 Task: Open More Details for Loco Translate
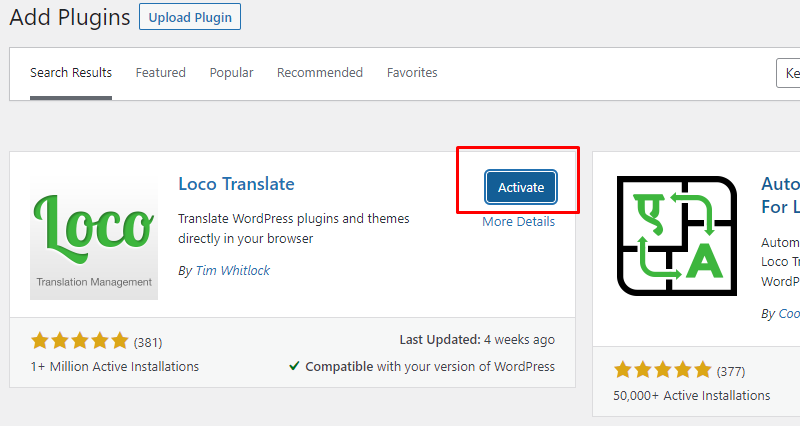tap(518, 221)
